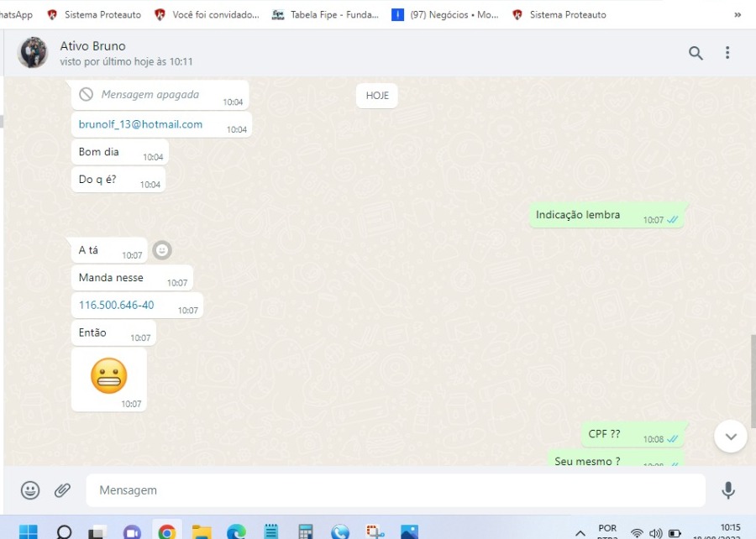Open Chrome from the taskbar
This screenshot has width=756, height=539.
tap(167, 532)
